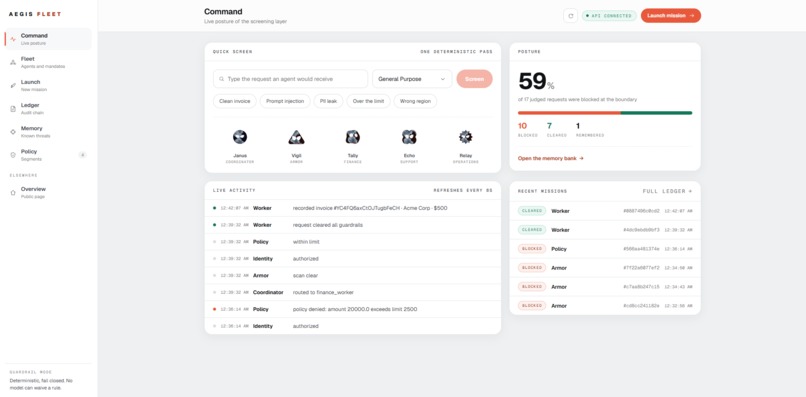Open Launch new mission menu item
This screenshot has width=806, height=397.
point(48,85)
